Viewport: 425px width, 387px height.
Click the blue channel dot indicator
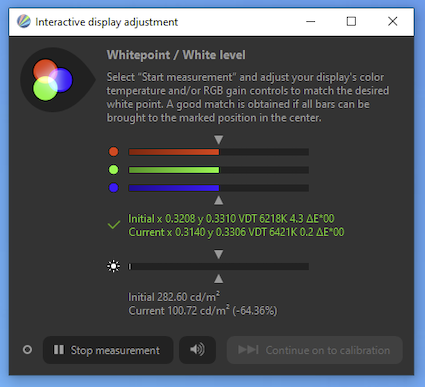(x=114, y=188)
